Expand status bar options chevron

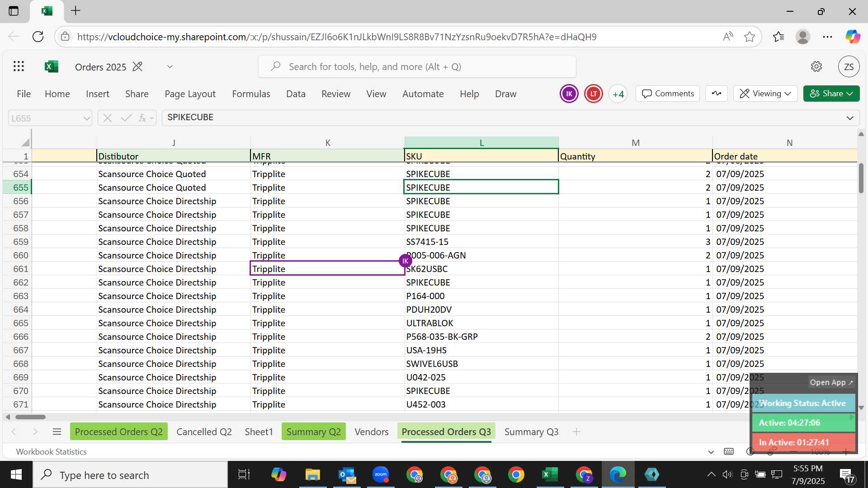point(711,452)
